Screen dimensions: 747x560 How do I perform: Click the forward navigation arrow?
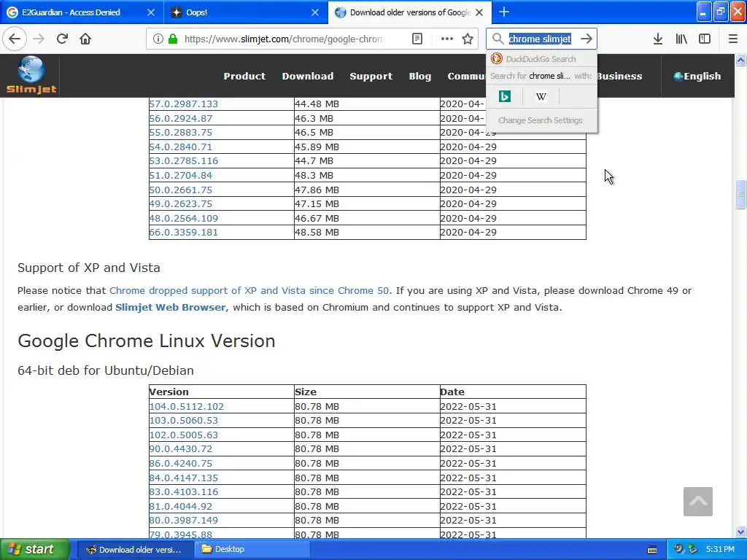(x=39, y=39)
